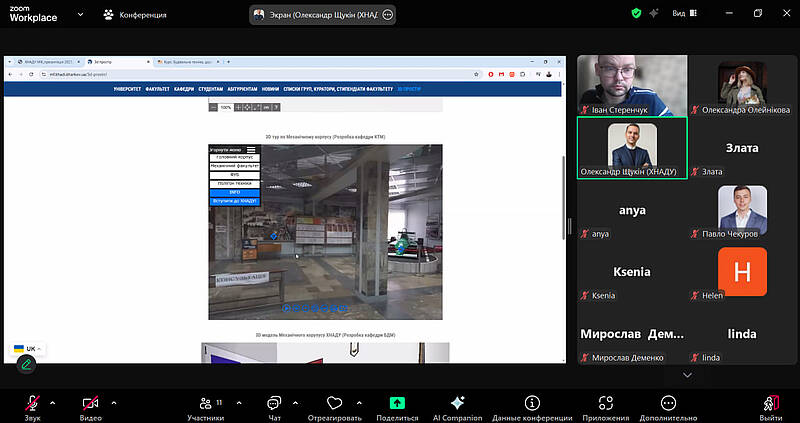The image size is (800, 423).
Task: Open the Вид view layout menu
Action: (683, 14)
